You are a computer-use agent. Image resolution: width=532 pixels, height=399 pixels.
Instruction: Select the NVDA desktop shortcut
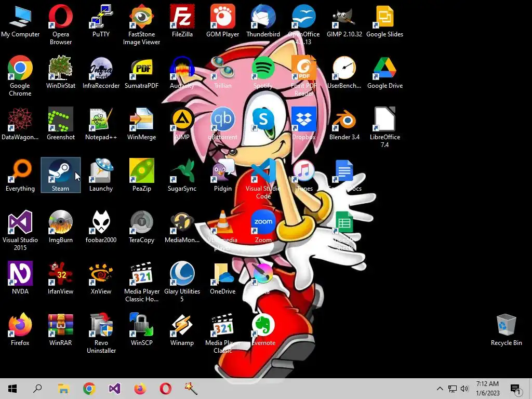(x=20, y=274)
